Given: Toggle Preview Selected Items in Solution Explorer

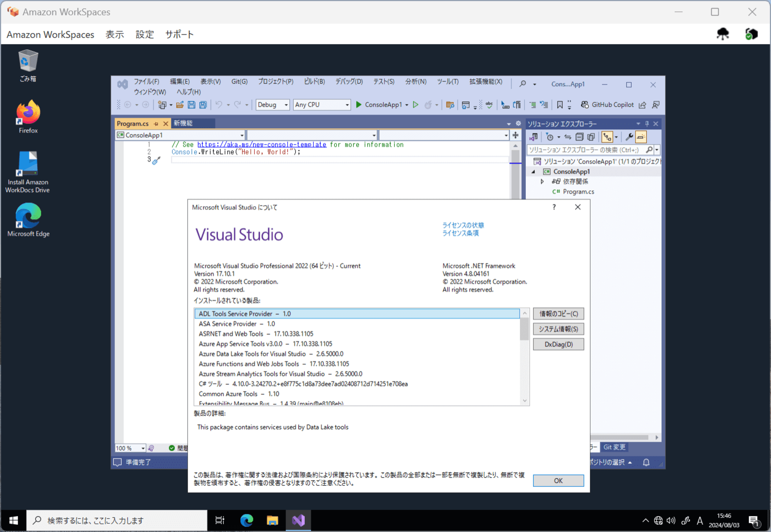Looking at the screenshot, I should point(641,137).
